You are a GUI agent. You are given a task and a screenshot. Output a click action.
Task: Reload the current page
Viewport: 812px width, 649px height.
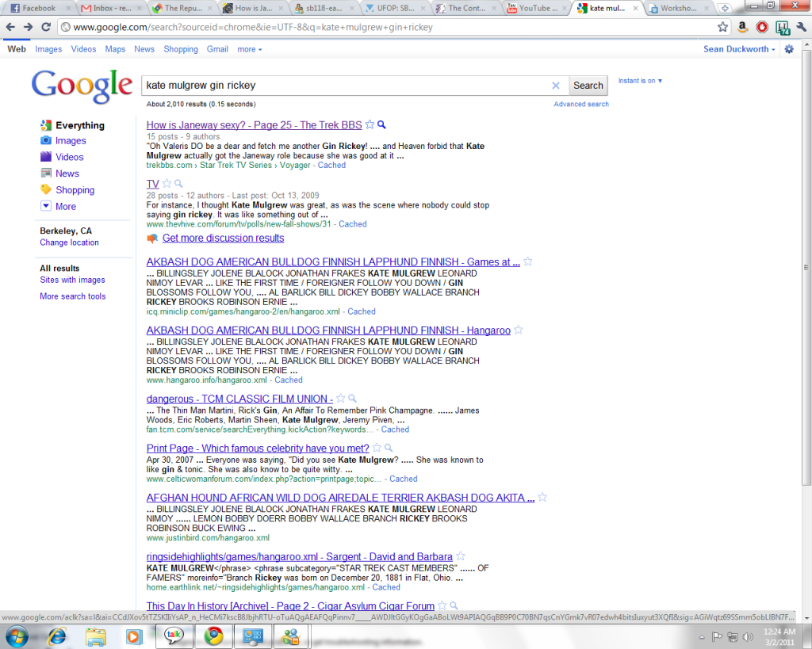(46, 28)
